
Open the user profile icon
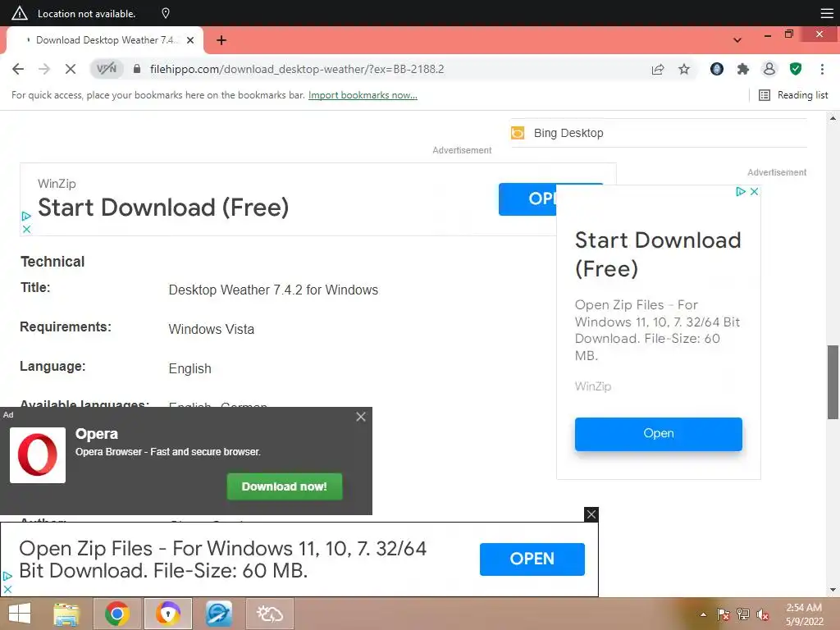point(769,69)
